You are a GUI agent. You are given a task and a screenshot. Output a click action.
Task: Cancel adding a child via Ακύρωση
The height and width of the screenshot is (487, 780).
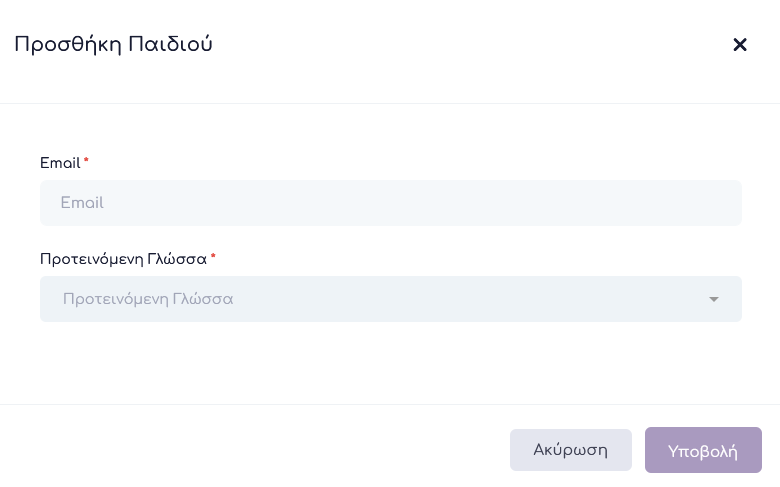point(570,450)
